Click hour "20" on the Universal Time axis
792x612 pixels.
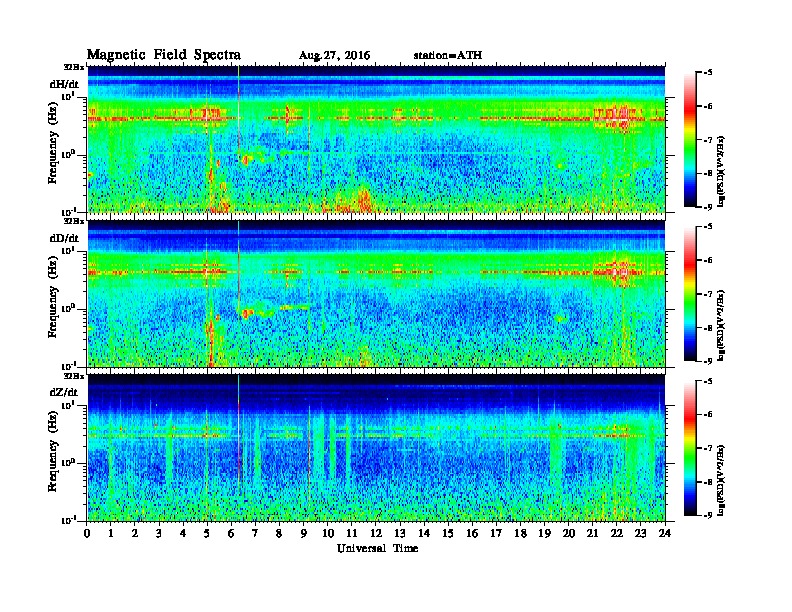tap(569, 533)
